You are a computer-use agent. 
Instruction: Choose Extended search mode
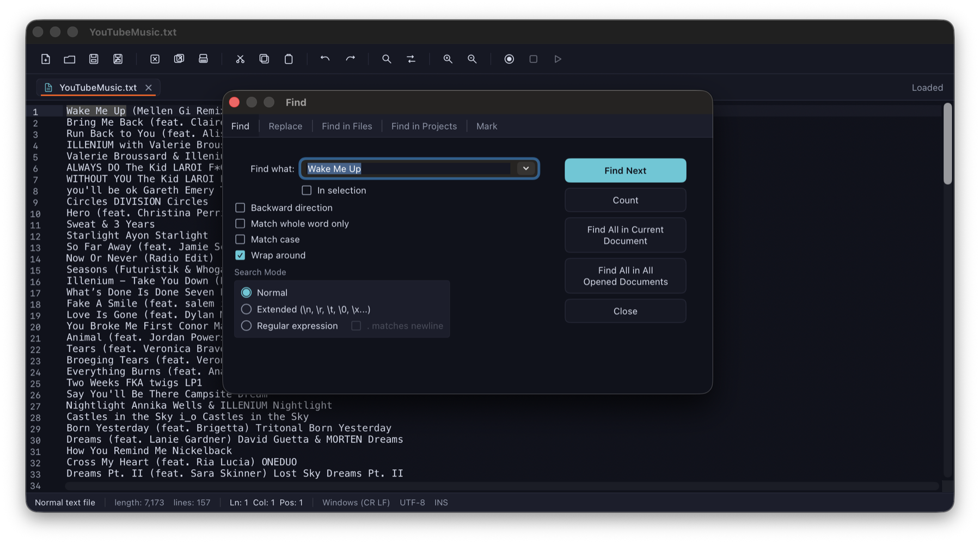246,309
